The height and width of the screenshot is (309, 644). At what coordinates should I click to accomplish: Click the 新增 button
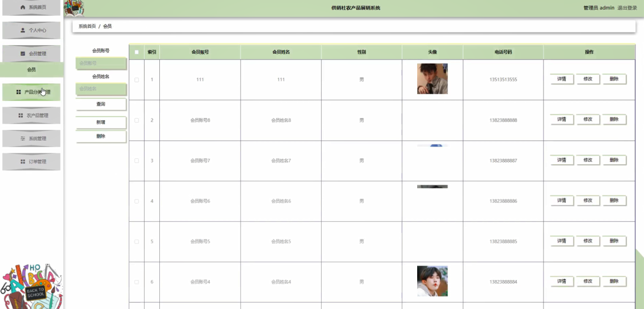[100, 122]
